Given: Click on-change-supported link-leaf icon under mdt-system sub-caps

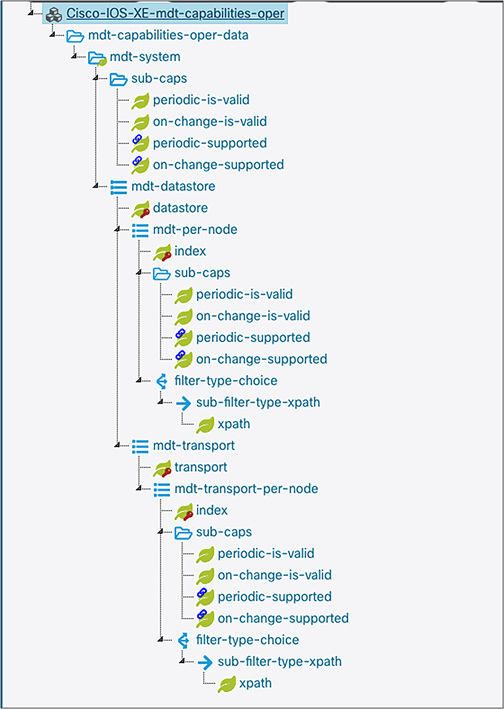Looking at the screenshot, I should (x=140, y=165).
